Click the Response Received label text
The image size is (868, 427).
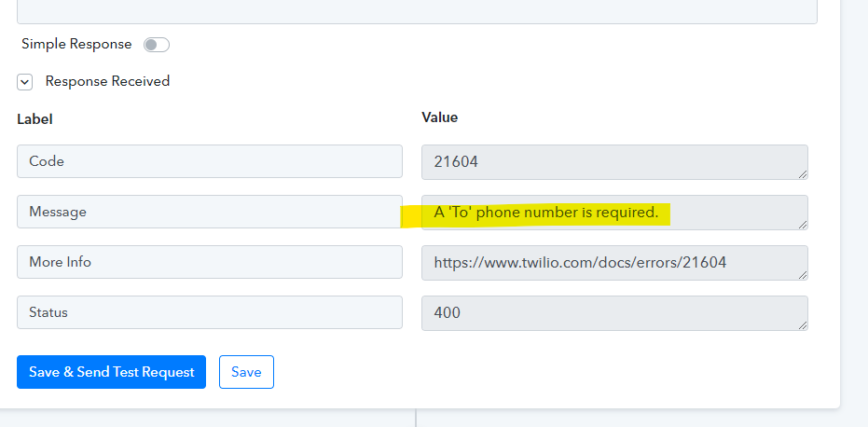point(107,81)
